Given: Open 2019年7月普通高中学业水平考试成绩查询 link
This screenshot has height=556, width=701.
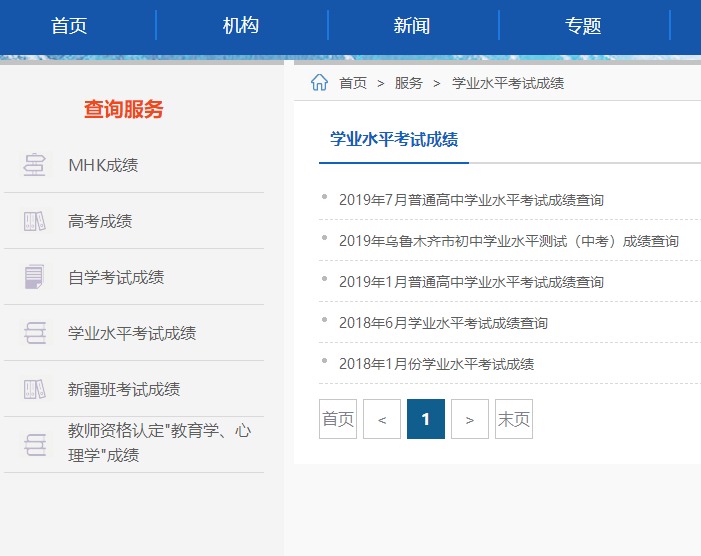Looking at the screenshot, I should tap(471, 200).
